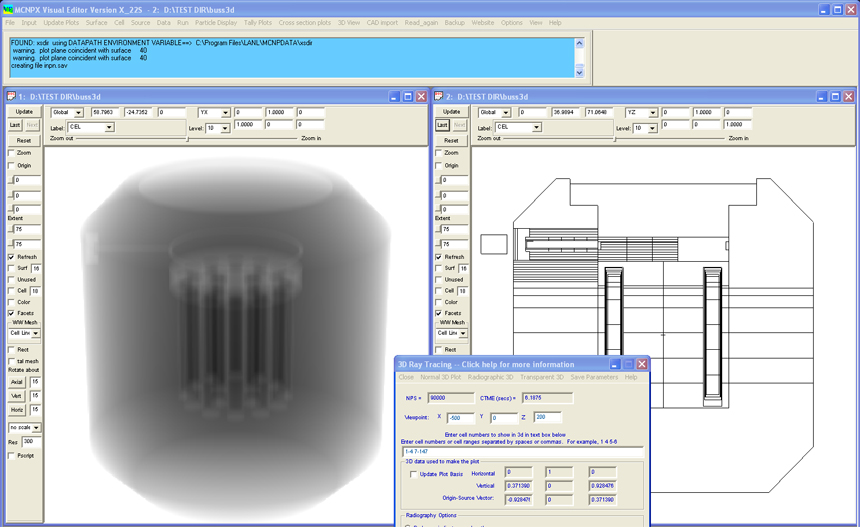The width and height of the screenshot is (860, 527).
Task: Click Vert rotate button in window 1
Action: coord(17,396)
